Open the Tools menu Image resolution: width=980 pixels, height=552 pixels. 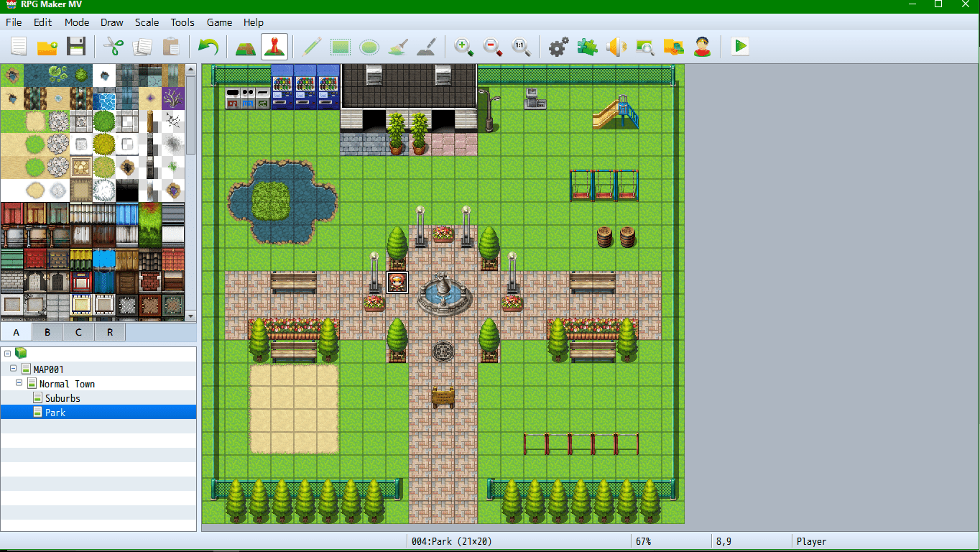(x=182, y=22)
